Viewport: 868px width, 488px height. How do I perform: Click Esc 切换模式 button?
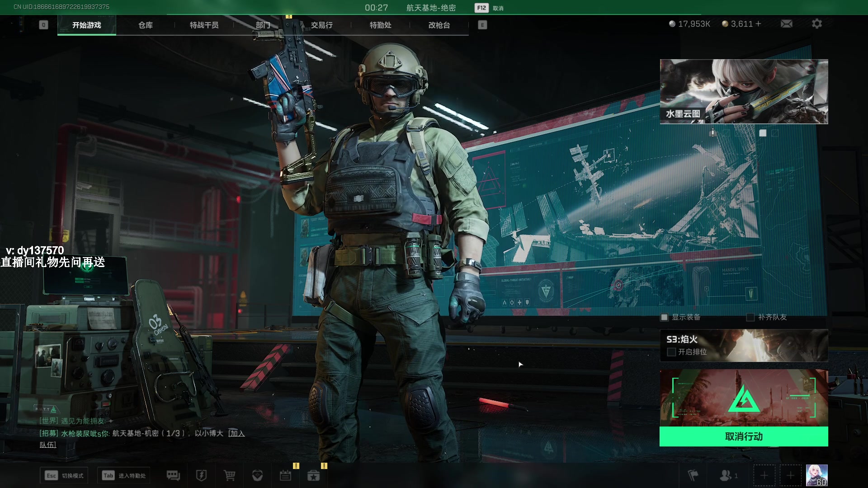coord(64,475)
